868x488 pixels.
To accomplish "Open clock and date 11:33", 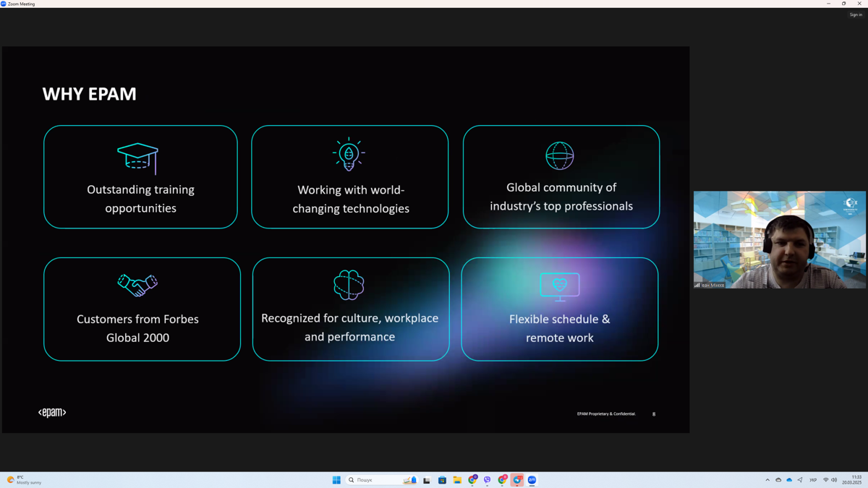I will [851, 480].
